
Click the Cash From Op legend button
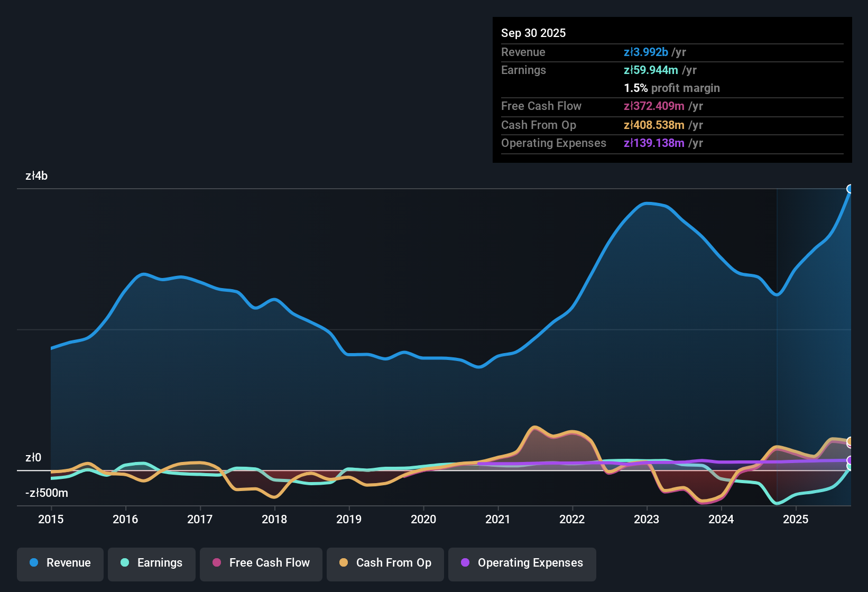(x=385, y=563)
